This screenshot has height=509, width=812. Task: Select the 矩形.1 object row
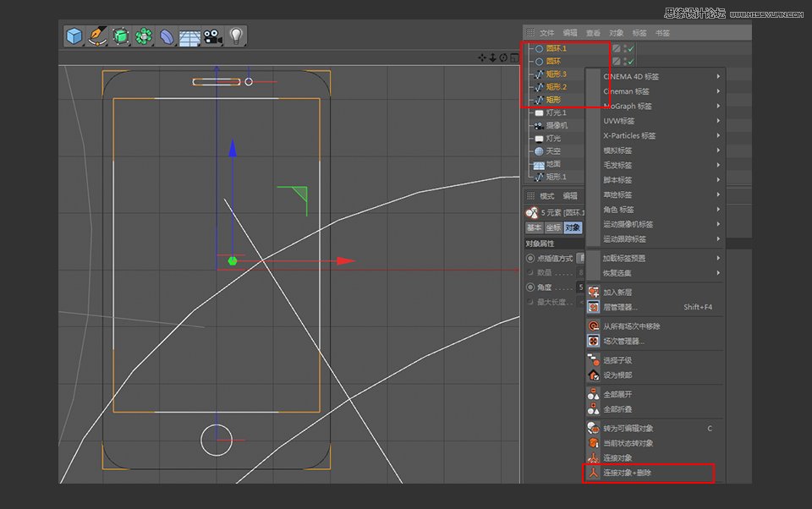557,177
